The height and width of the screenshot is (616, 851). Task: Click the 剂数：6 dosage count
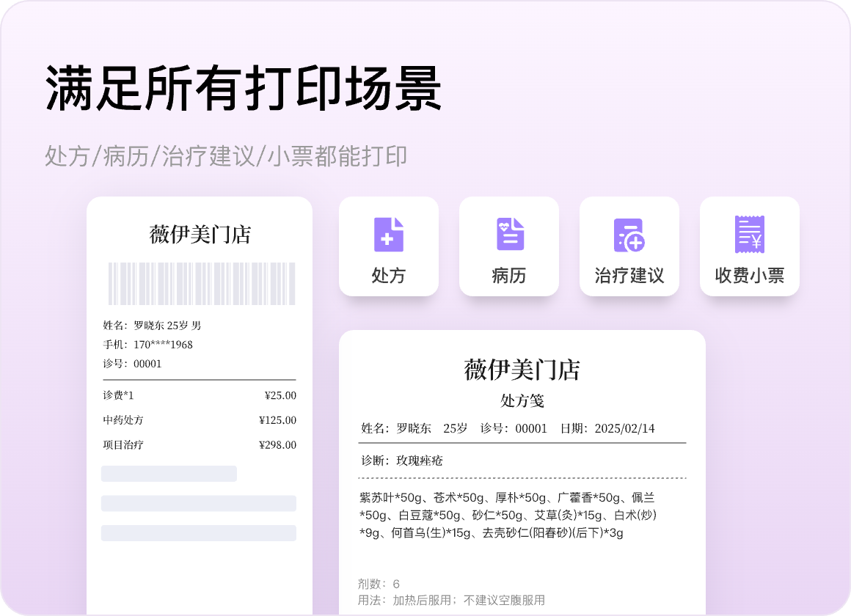coord(379,584)
